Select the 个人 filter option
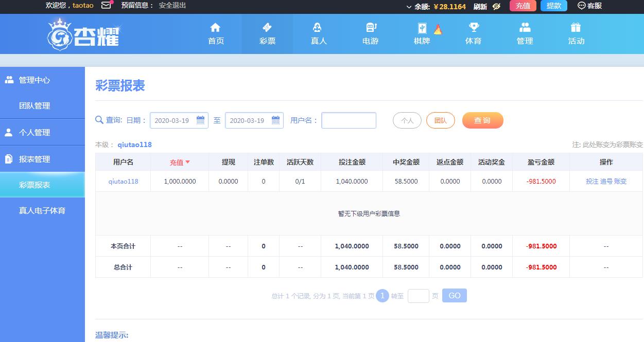Viewport: 644px width, 342px height. pyautogui.click(x=407, y=120)
